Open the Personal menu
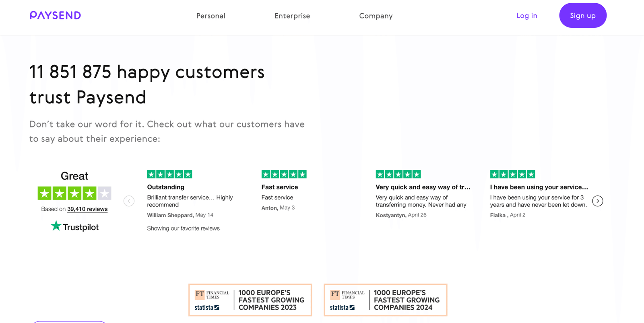 211,16
